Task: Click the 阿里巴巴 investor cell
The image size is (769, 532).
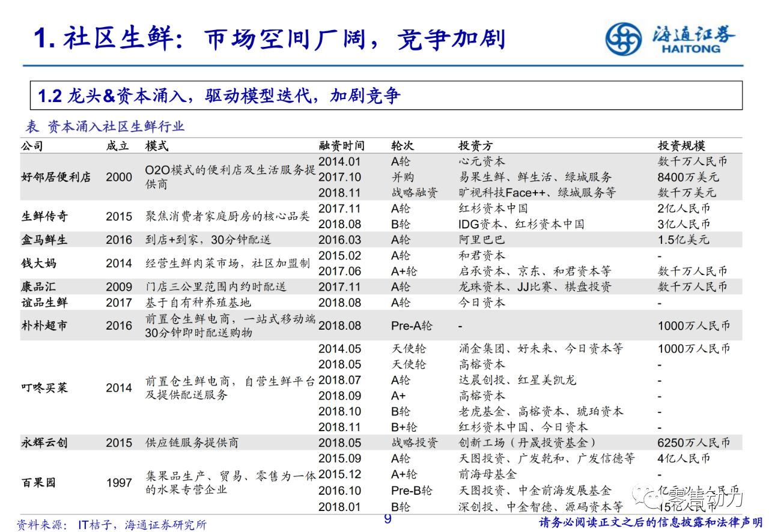Action: [x=482, y=240]
